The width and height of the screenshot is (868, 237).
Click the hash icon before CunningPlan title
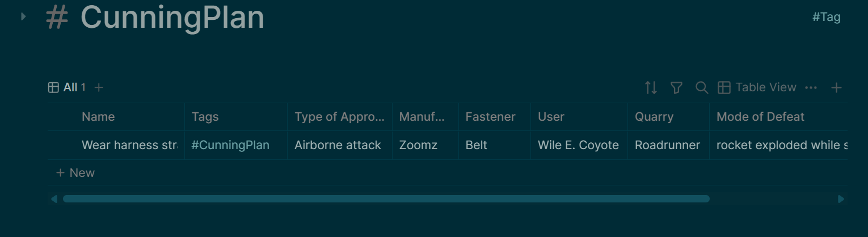[57, 18]
